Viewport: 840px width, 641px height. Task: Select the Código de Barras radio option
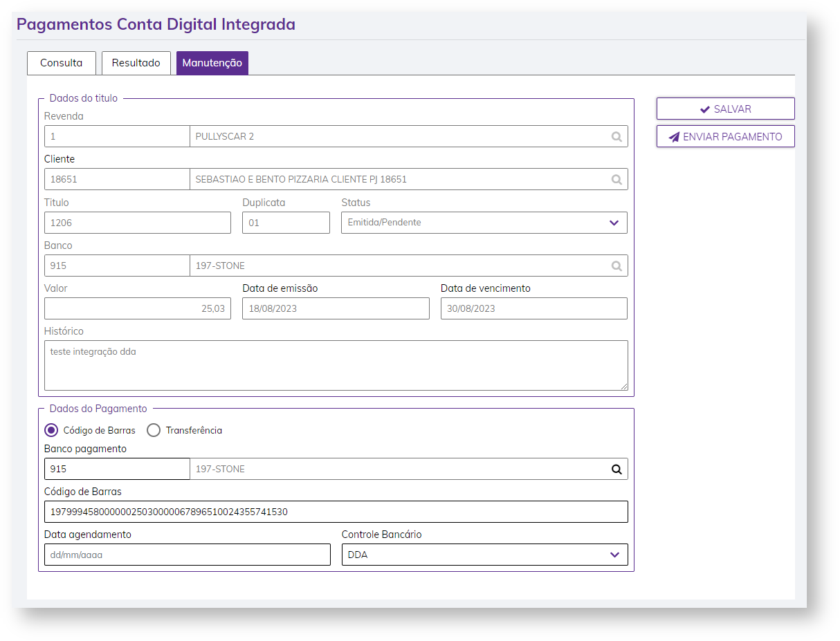coord(51,430)
